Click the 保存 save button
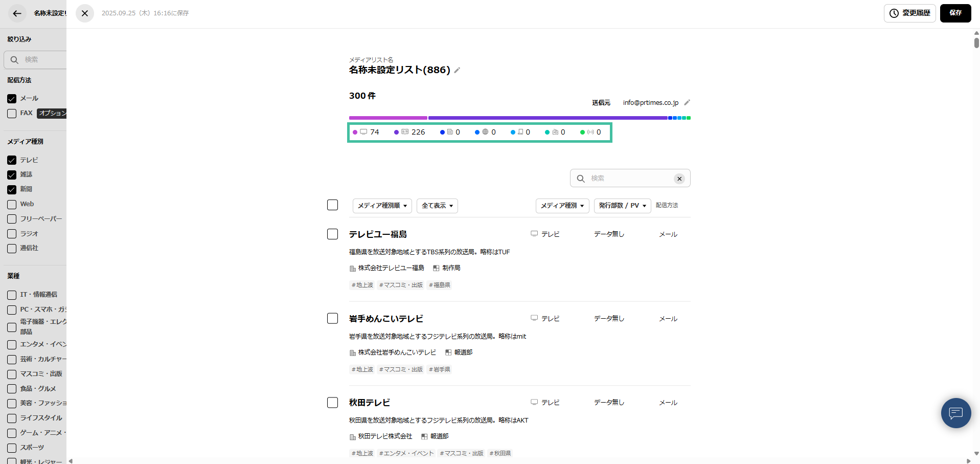 tap(955, 13)
